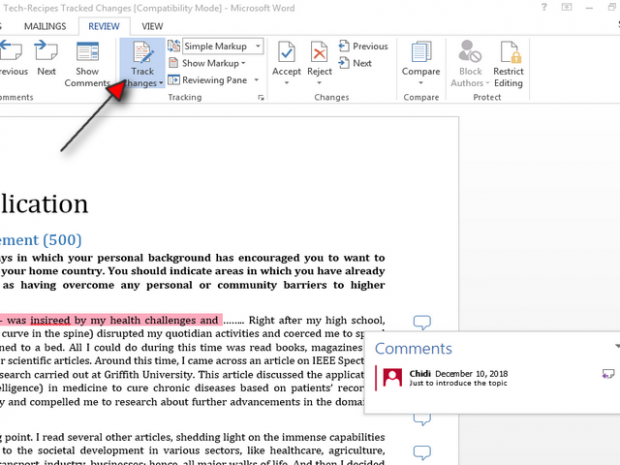Go to Next change in Changes group
620x465 pixels.
coord(355,63)
